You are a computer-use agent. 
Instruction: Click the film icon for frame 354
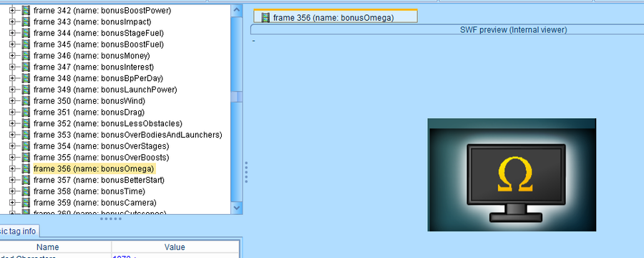click(x=26, y=146)
